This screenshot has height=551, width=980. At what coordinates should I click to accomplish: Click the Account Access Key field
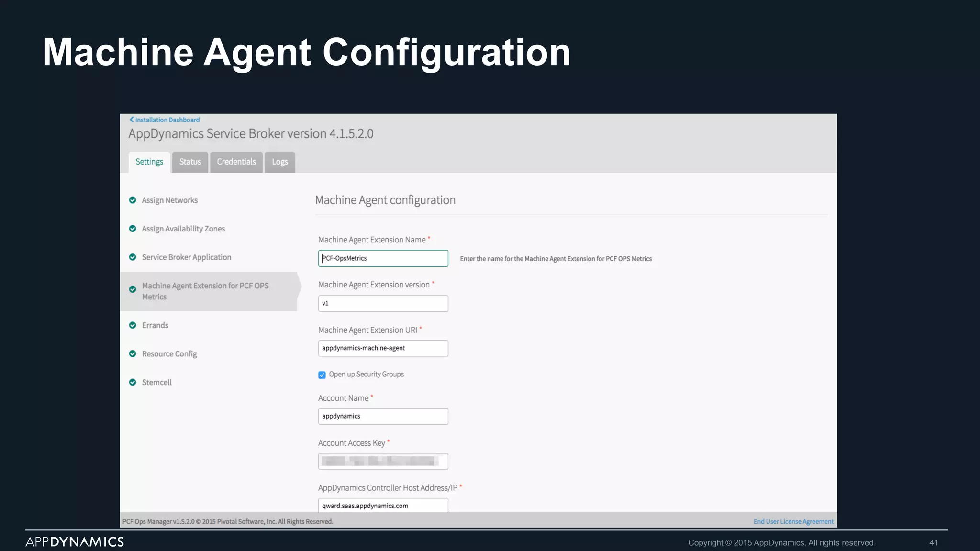tap(383, 461)
